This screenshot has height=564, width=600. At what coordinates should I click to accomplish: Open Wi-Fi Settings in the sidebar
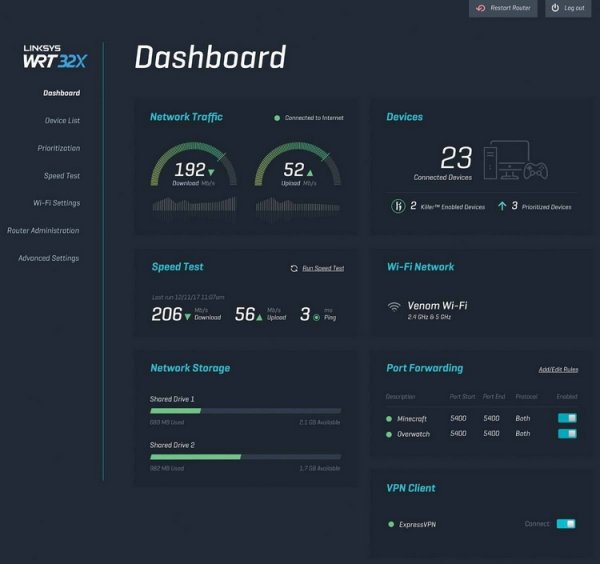pyautogui.click(x=57, y=203)
